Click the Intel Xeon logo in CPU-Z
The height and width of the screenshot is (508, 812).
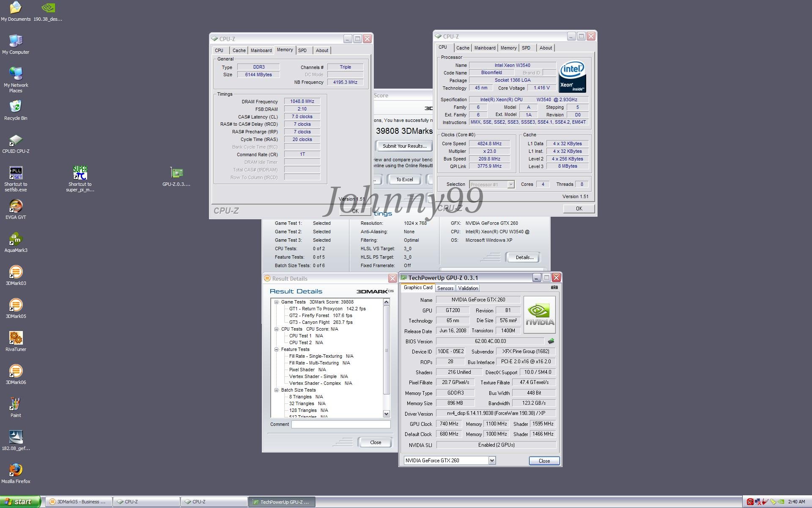pyautogui.click(x=572, y=77)
